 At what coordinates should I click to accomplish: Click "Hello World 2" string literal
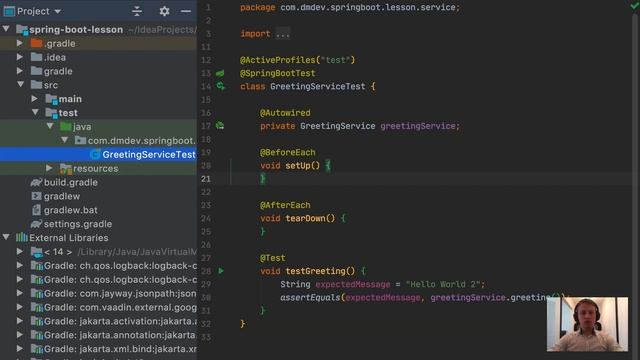(x=442, y=284)
